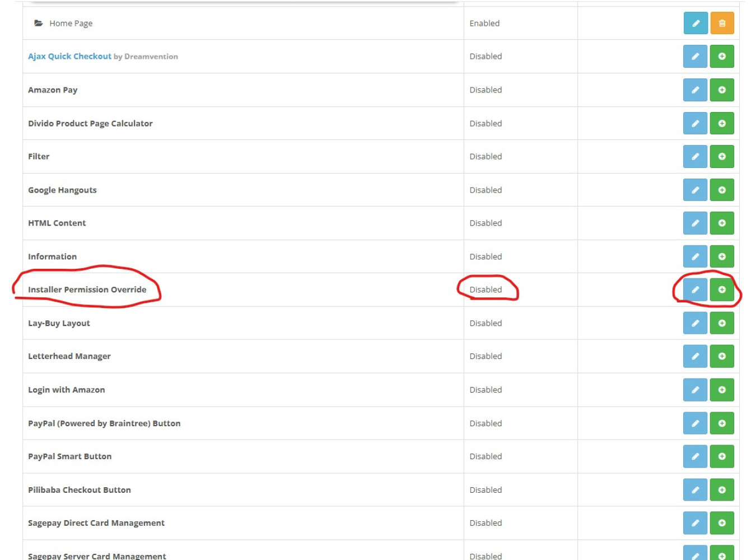
Task: Click edit pencil for Ajax Quick Checkout
Action: 695,57
